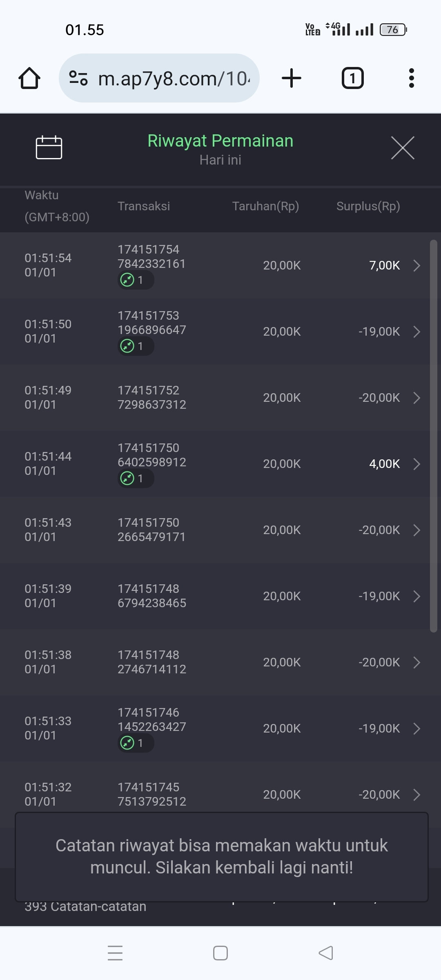Open the calendar date picker icon
441x980 pixels.
click(49, 147)
